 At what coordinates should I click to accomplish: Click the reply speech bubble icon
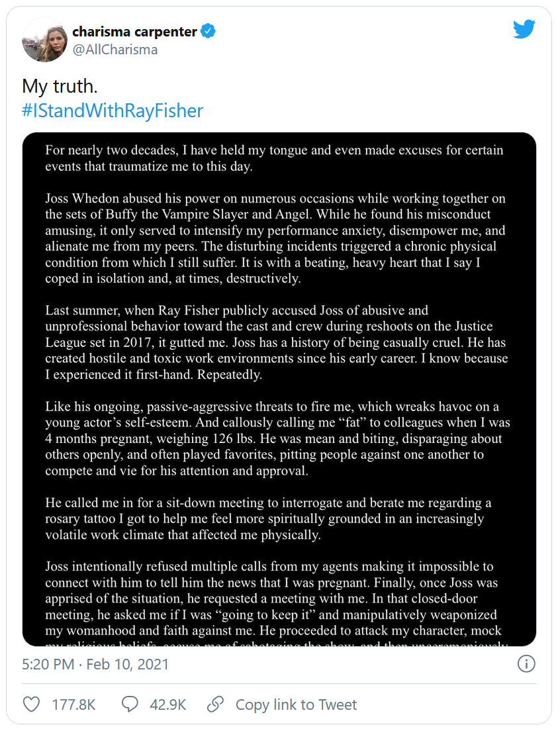pos(130,704)
